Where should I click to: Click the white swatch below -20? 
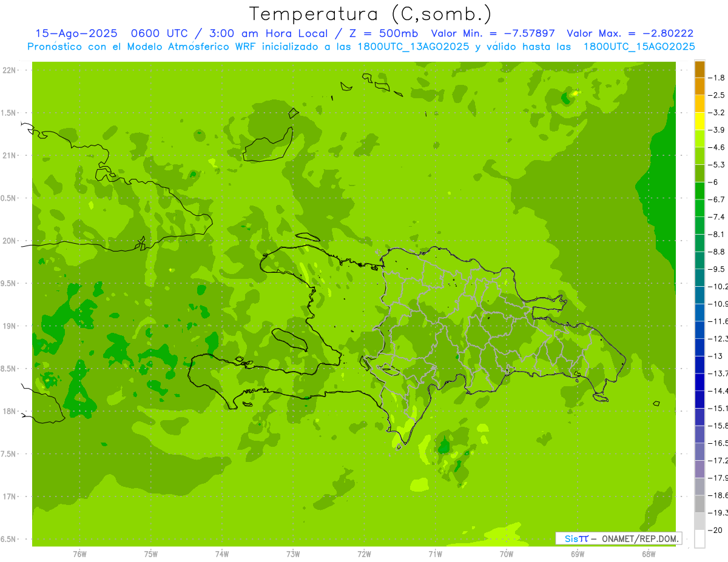[699, 538]
